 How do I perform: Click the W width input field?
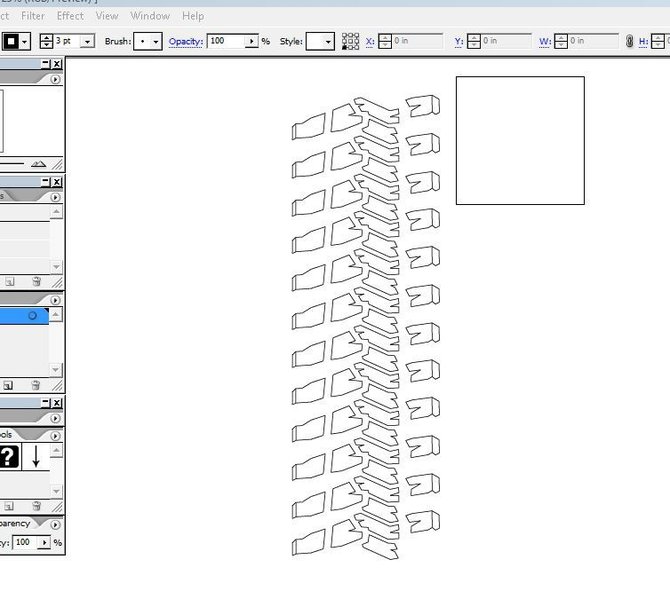594,41
